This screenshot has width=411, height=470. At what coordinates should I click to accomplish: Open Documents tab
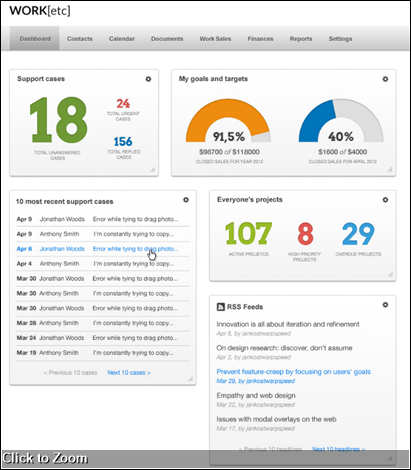(x=167, y=39)
